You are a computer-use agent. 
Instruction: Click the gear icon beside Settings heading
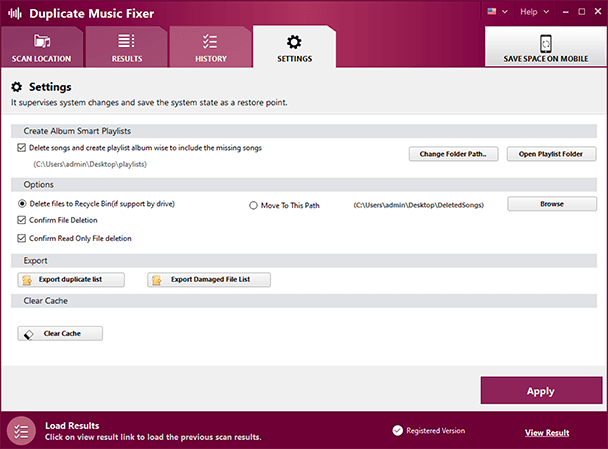tap(16, 87)
